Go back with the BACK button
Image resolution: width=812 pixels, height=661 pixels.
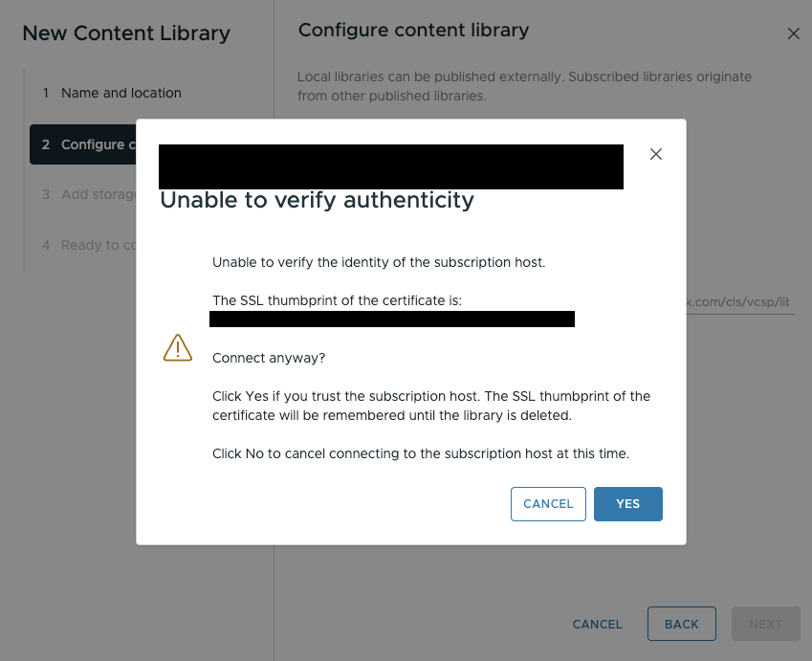pyautogui.click(x=682, y=625)
